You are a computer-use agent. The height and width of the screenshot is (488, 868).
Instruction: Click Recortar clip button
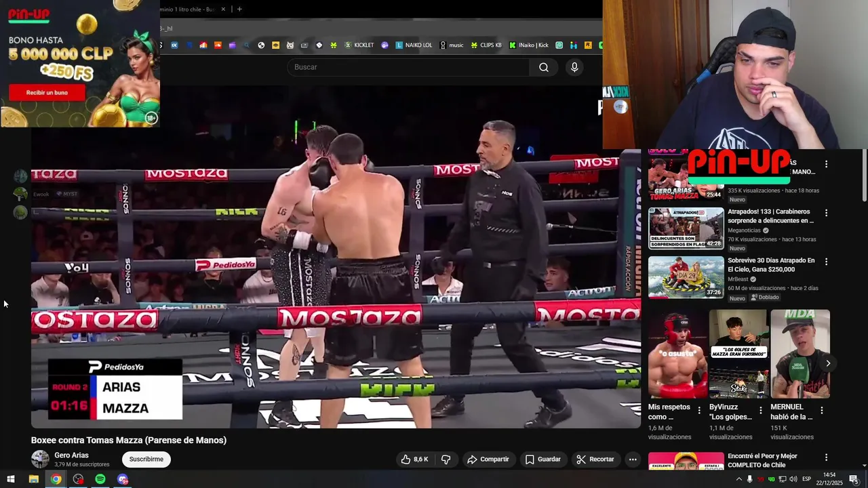coord(595,460)
